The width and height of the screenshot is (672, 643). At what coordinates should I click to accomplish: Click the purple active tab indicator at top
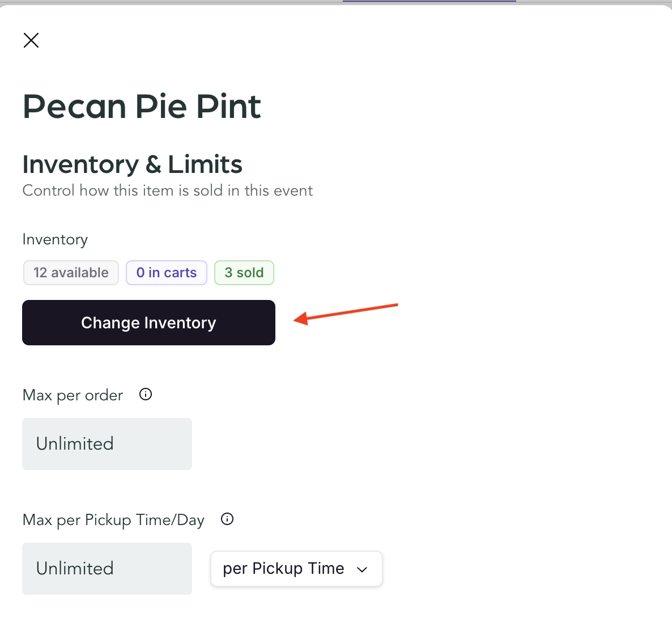[429, 1]
